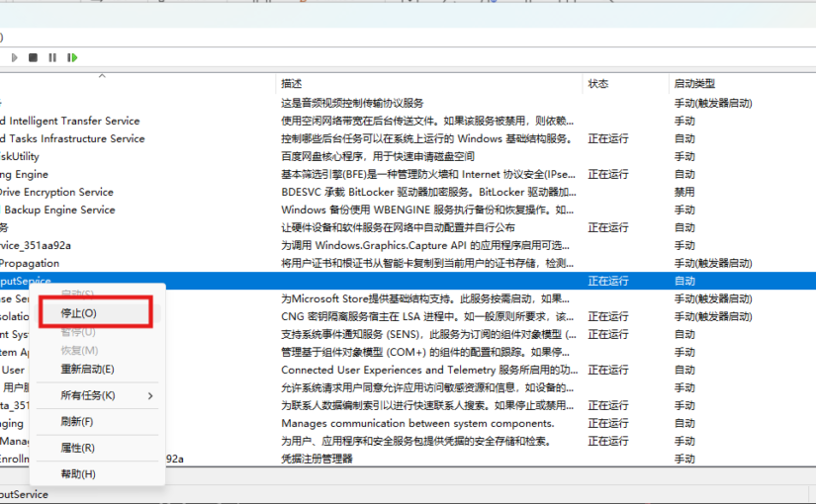Sort services by the 状态 column header

598,84
